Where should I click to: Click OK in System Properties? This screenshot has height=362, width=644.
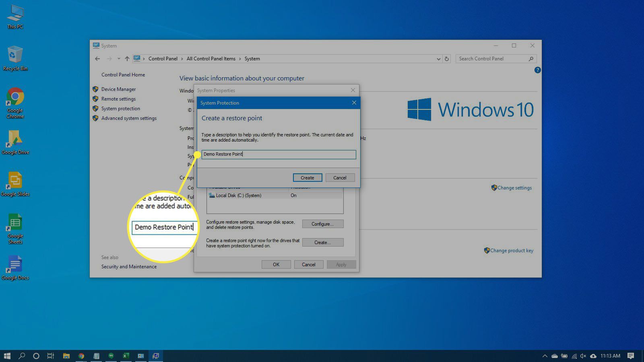pyautogui.click(x=276, y=265)
